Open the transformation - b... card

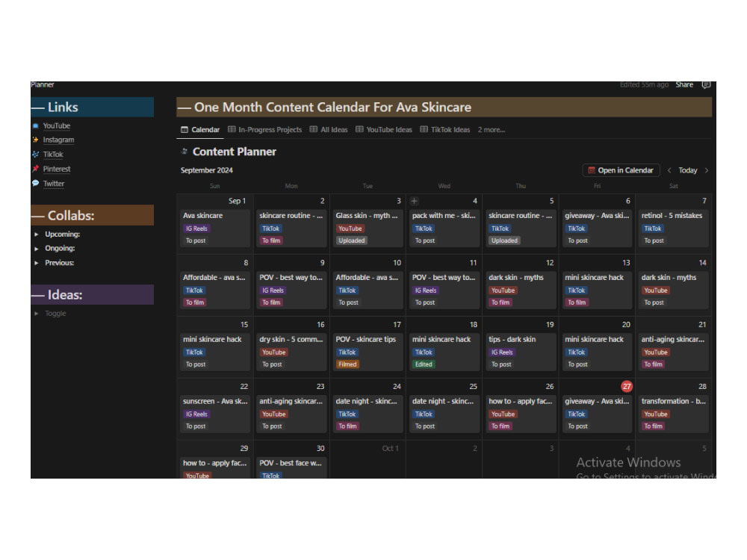pyautogui.click(x=673, y=414)
